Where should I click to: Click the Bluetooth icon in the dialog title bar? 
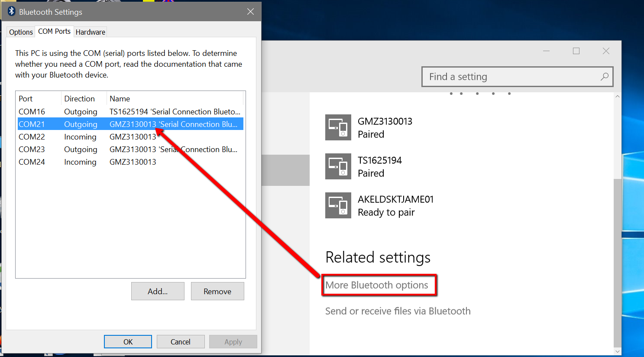tap(11, 11)
